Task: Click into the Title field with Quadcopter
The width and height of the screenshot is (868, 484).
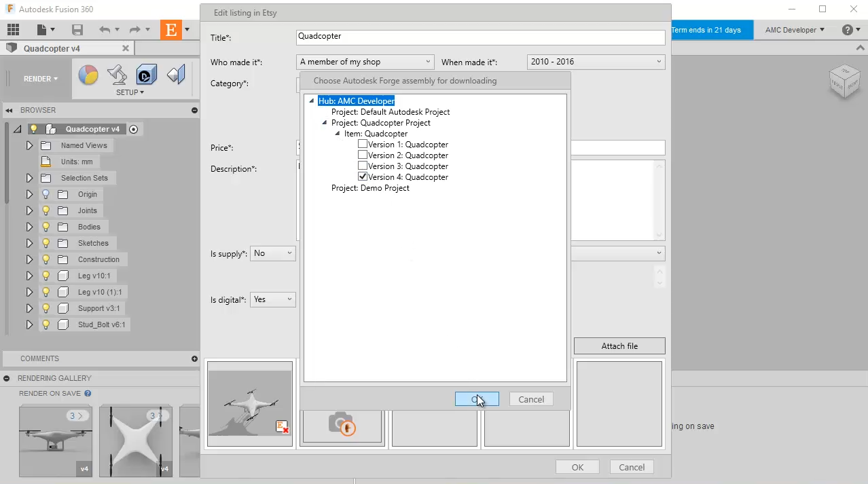Action: 481,37
